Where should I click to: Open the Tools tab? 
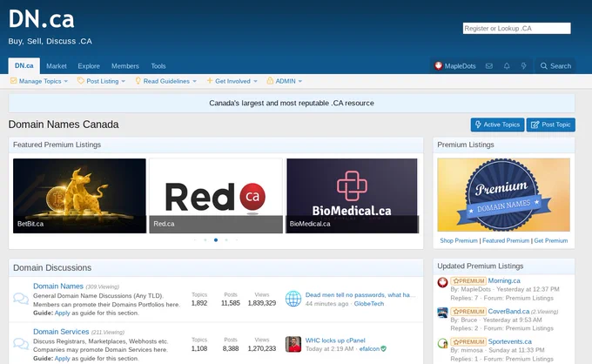(158, 66)
